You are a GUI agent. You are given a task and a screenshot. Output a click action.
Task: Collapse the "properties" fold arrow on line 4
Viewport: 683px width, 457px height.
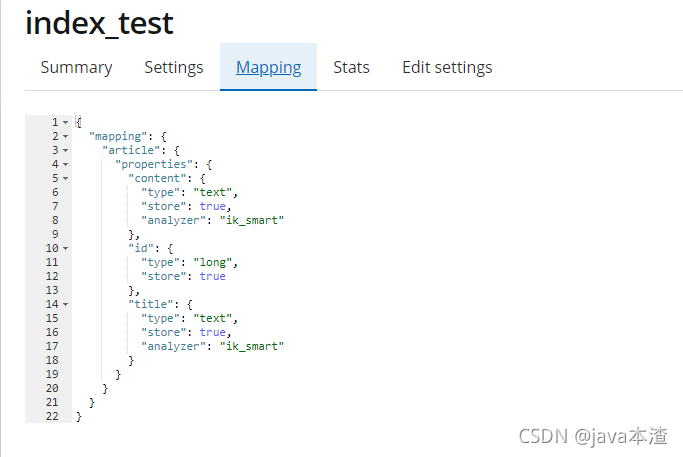pos(65,164)
